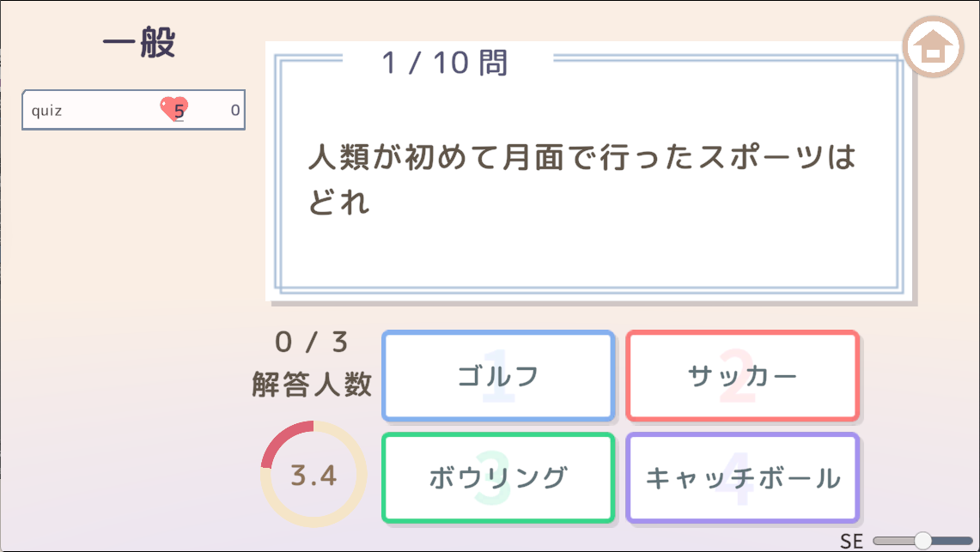
Task: Answer with option 4 キャッチボール
Action: click(743, 477)
